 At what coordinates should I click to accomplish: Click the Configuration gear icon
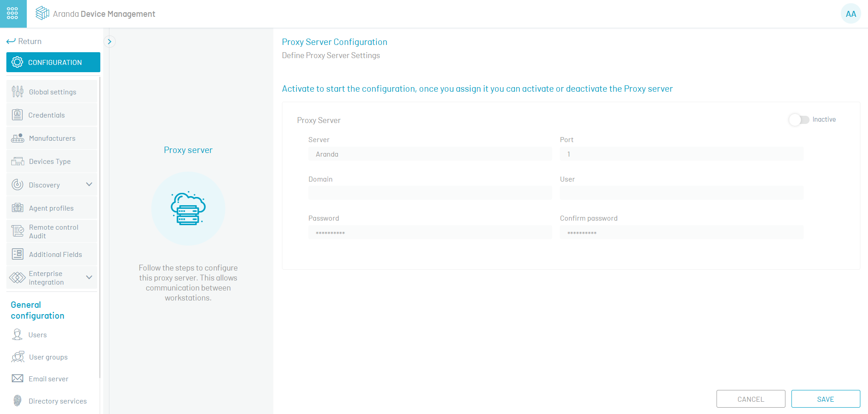(x=17, y=62)
